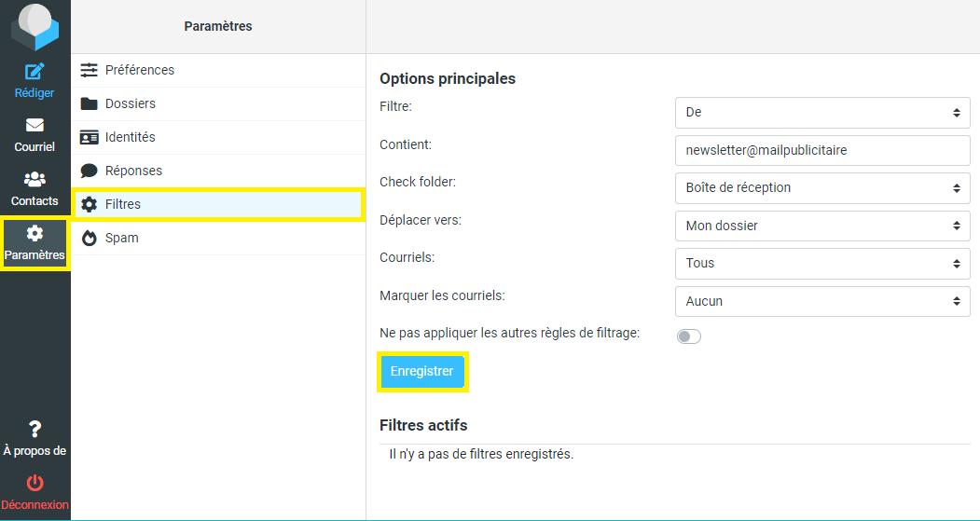980x521 pixels.
Task: Click the 'Ne pas appliquer les autres règles de filtrage' label
Action: pyautogui.click(x=509, y=333)
